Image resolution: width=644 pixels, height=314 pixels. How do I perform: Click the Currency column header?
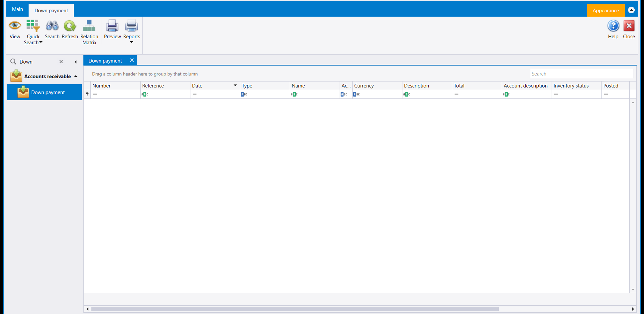pos(377,85)
